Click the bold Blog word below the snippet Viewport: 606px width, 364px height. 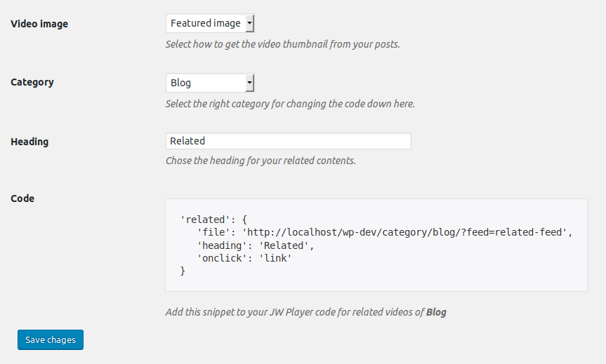pyautogui.click(x=436, y=312)
